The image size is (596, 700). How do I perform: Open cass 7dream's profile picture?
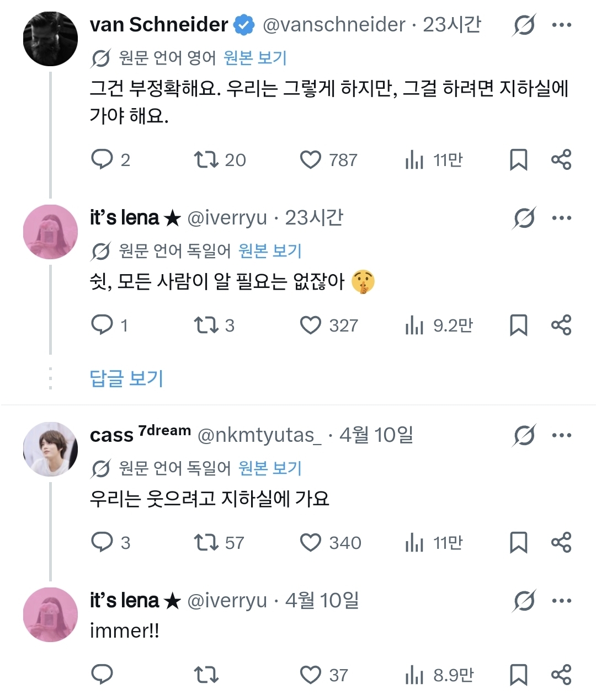(x=50, y=450)
